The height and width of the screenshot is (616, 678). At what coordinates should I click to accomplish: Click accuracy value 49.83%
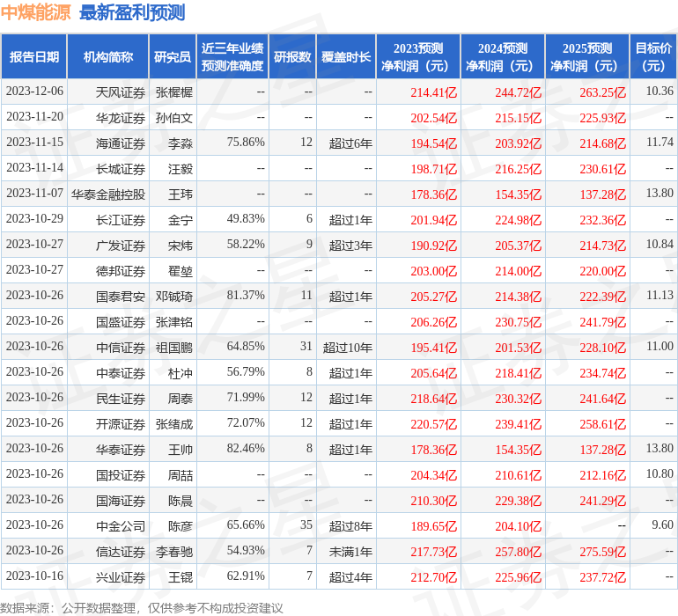coord(246,219)
